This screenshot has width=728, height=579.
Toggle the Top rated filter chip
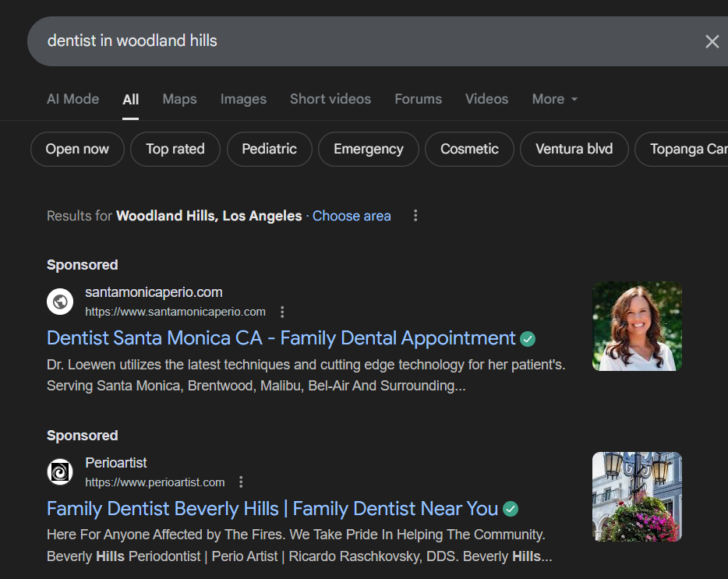coord(175,150)
